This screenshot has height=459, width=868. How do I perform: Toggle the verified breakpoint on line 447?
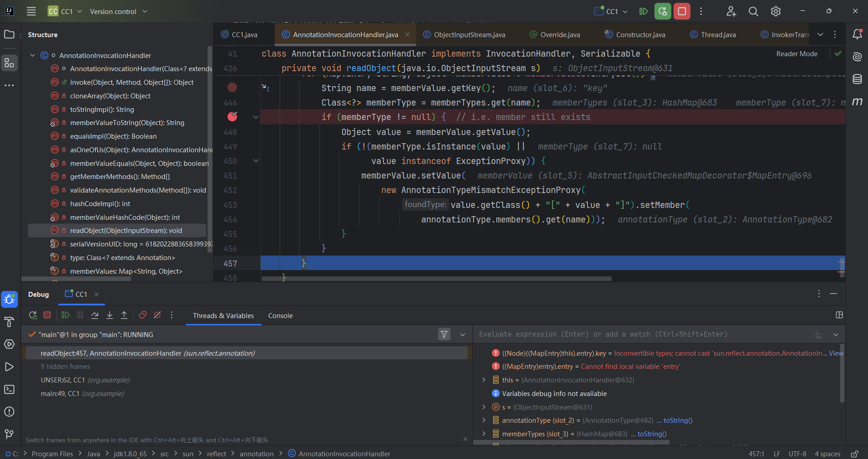tap(232, 117)
